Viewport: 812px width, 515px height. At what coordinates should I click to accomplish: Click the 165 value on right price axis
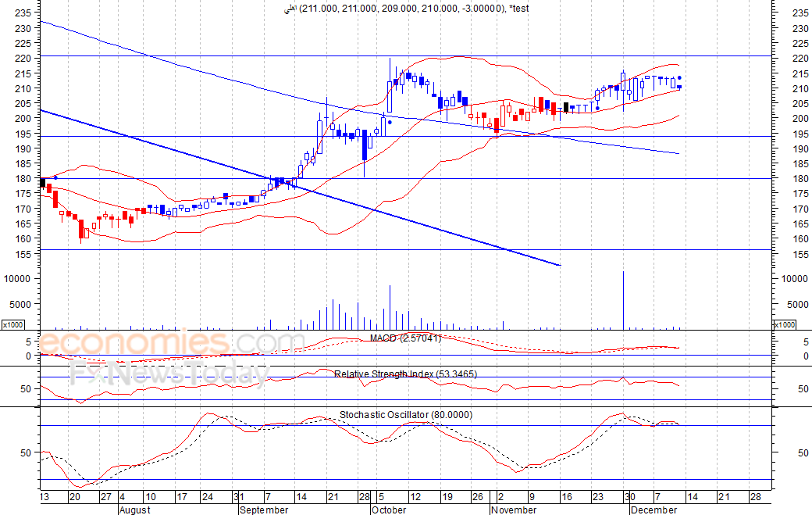pos(800,224)
